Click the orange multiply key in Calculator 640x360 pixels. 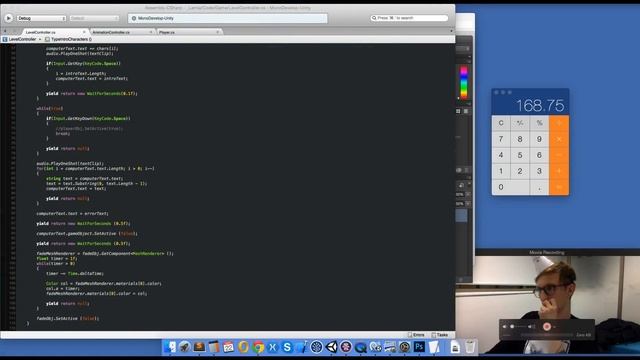point(559,139)
